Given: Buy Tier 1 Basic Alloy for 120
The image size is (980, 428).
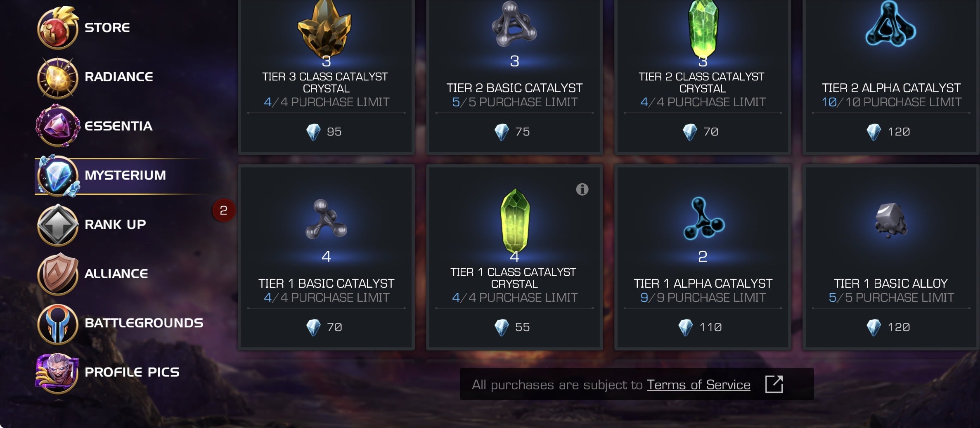Looking at the screenshot, I should click(x=891, y=327).
